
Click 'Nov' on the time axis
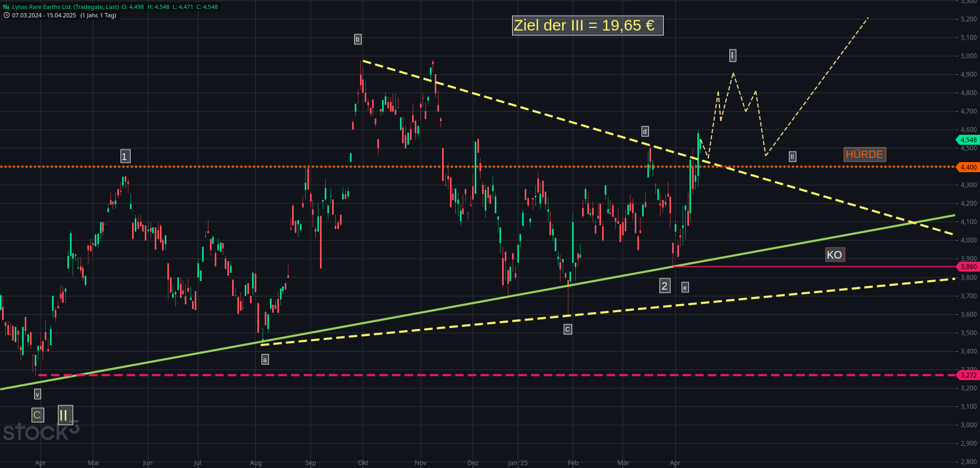(421, 463)
